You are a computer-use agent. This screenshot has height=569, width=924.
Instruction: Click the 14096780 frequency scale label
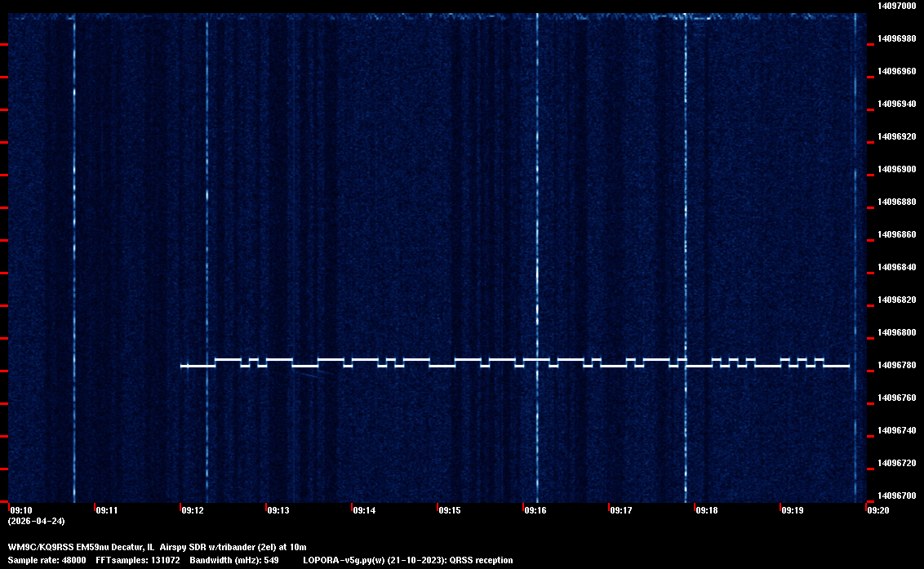[x=896, y=365]
